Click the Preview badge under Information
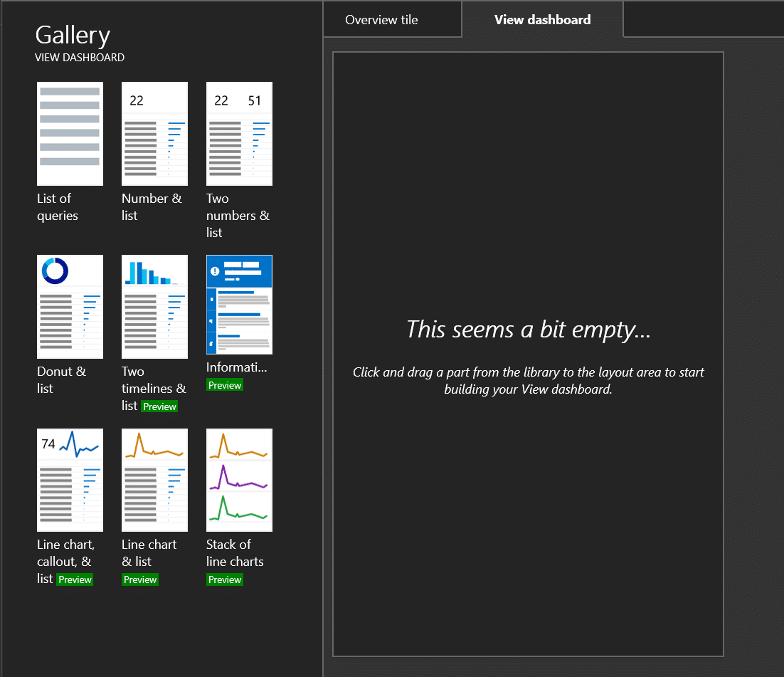Viewport: 784px width, 677px height. [225, 385]
